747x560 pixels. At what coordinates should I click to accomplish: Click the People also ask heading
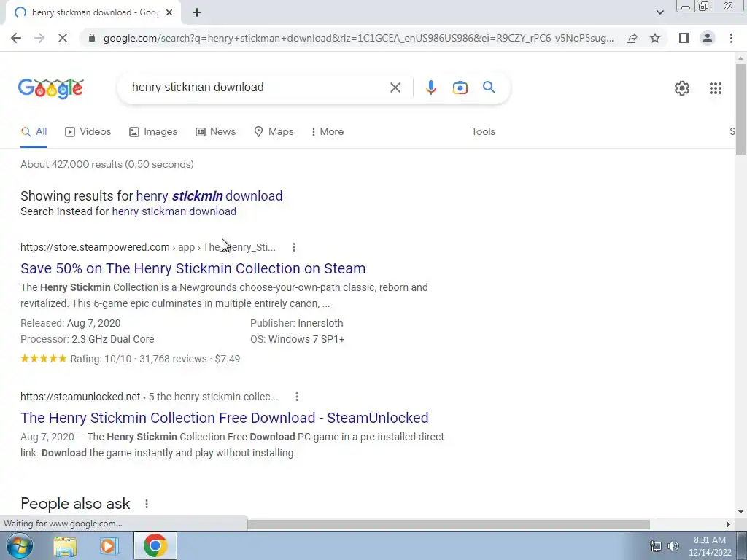tap(75, 504)
